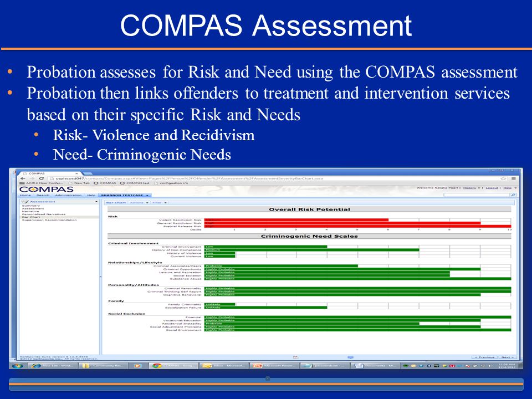Open the Home menu

tap(25, 196)
